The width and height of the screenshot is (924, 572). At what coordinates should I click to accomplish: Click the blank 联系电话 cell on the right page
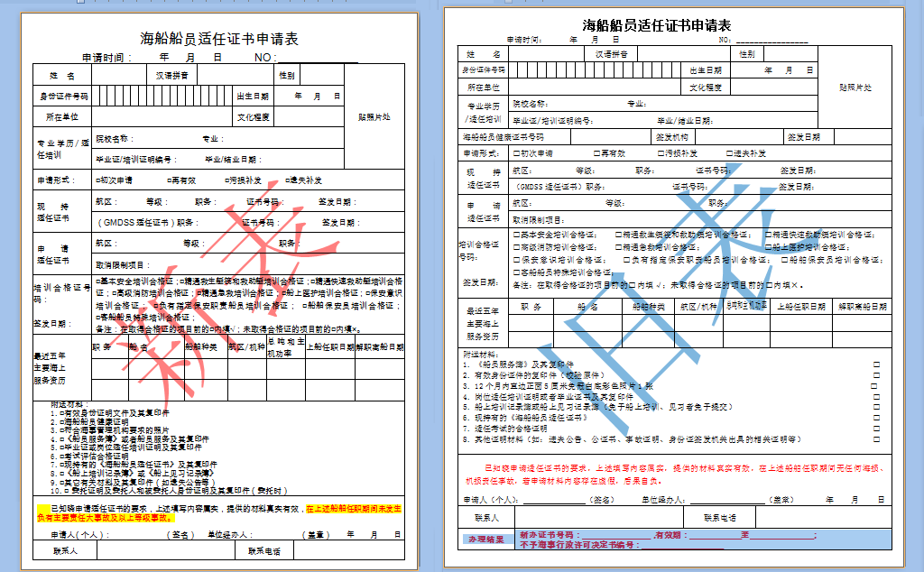tap(823, 518)
